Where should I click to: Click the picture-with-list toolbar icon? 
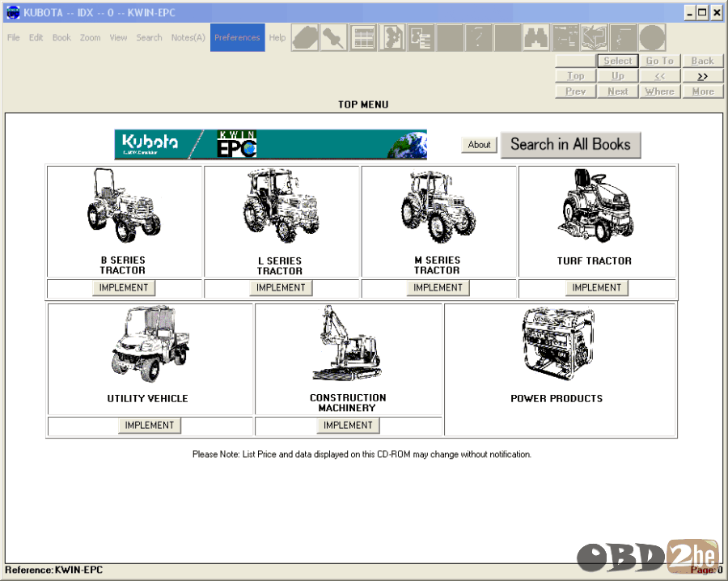(x=421, y=37)
